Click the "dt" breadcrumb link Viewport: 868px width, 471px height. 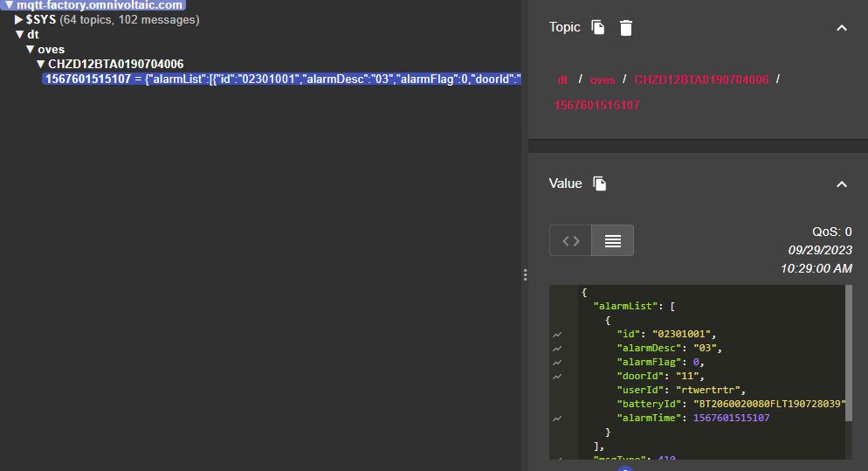click(x=562, y=80)
